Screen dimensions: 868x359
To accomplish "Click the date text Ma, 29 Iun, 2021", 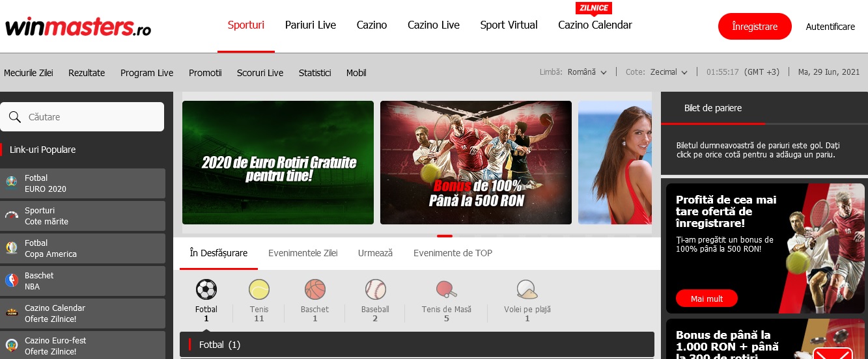I will pyautogui.click(x=829, y=72).
